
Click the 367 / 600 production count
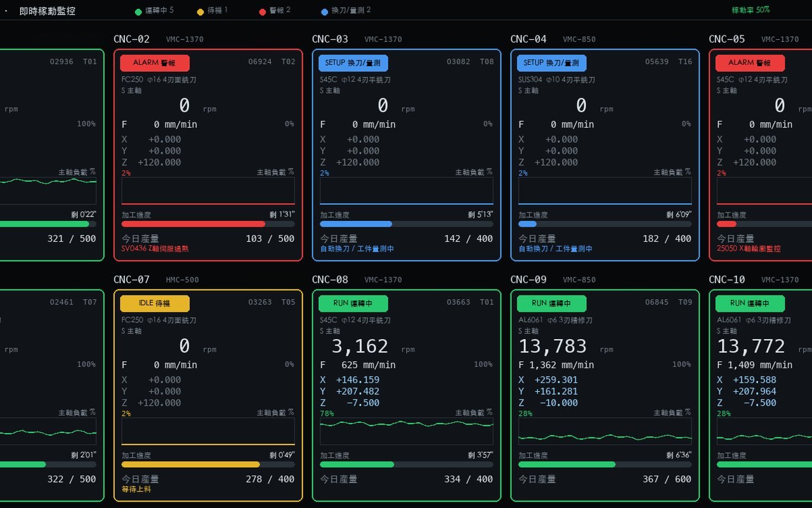(x=667, y=479)
